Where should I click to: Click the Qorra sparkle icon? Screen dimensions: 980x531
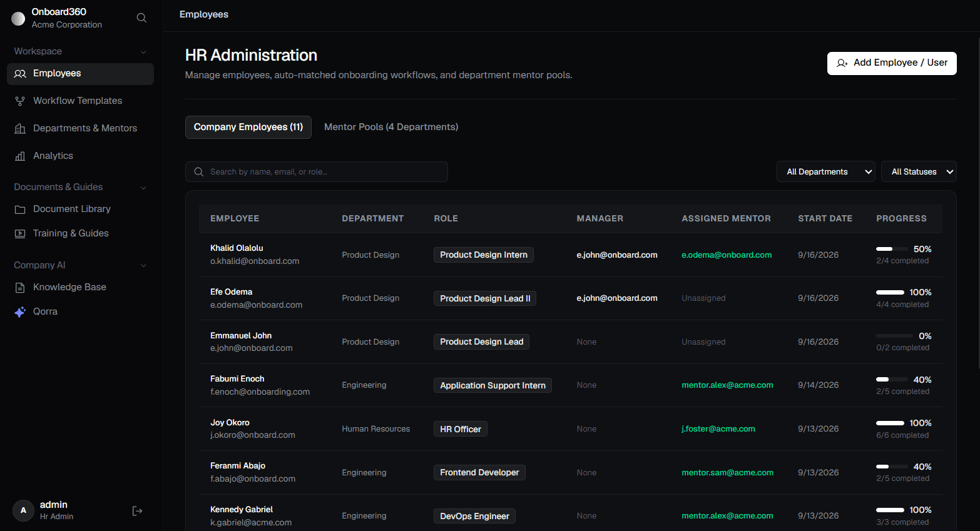pos(20,311)
